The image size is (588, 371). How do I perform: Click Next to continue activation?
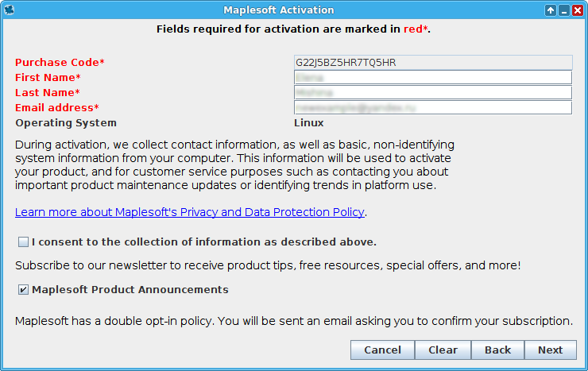tap(550, 350)
